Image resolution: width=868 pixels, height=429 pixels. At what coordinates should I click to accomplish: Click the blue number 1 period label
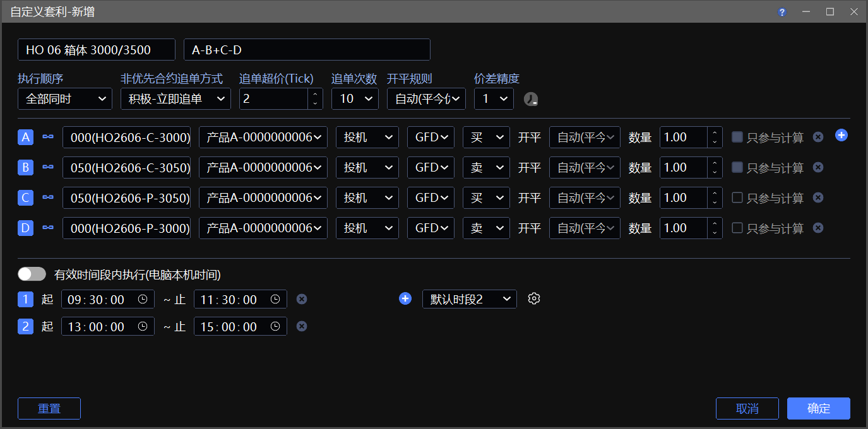[x=25, y=299]
